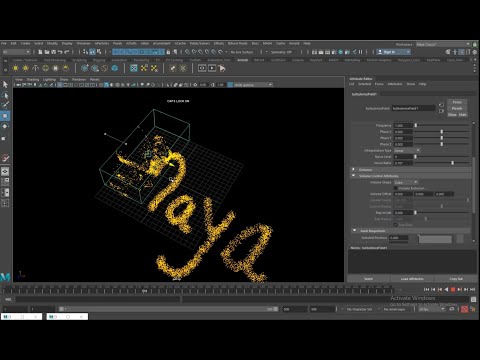The height and width of the screenshot is (360, 480).
Task: Select the Lasso tool in toolbox
Action: point(5,95)
